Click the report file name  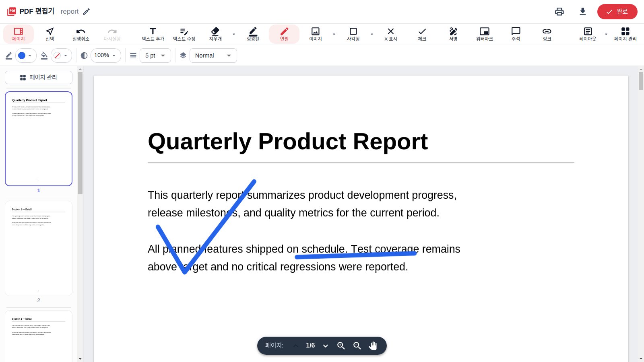tap(70, 12)
